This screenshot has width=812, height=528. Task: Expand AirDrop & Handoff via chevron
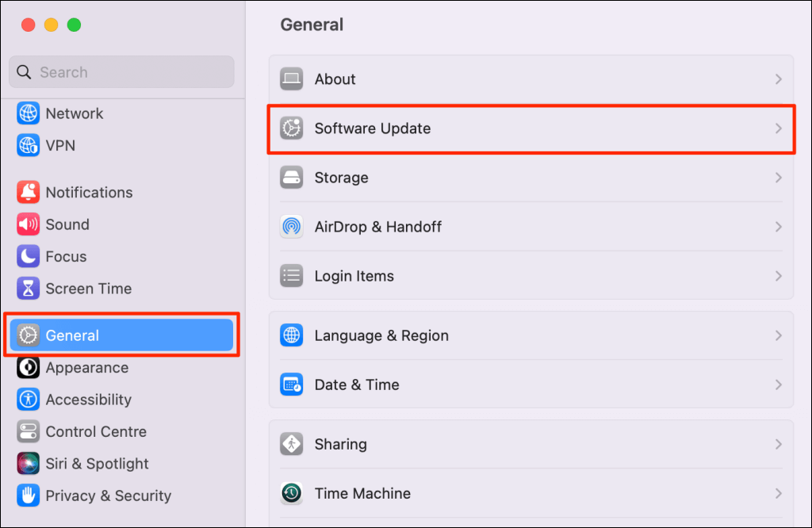779,227
